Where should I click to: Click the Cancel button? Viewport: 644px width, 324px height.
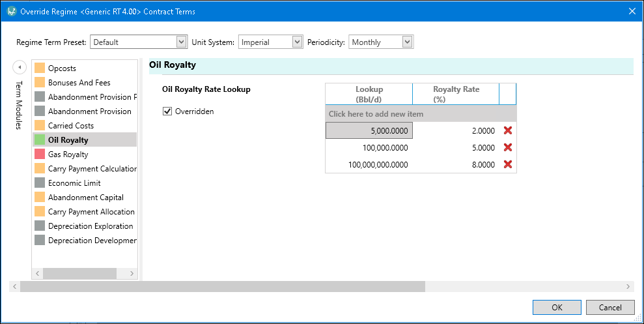[x=609, y=307]
